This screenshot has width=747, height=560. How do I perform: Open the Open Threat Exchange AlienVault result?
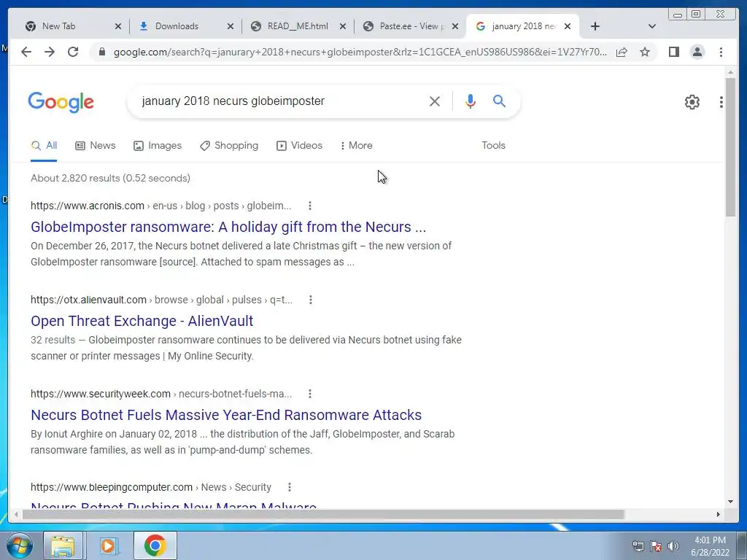pos(142,321)
